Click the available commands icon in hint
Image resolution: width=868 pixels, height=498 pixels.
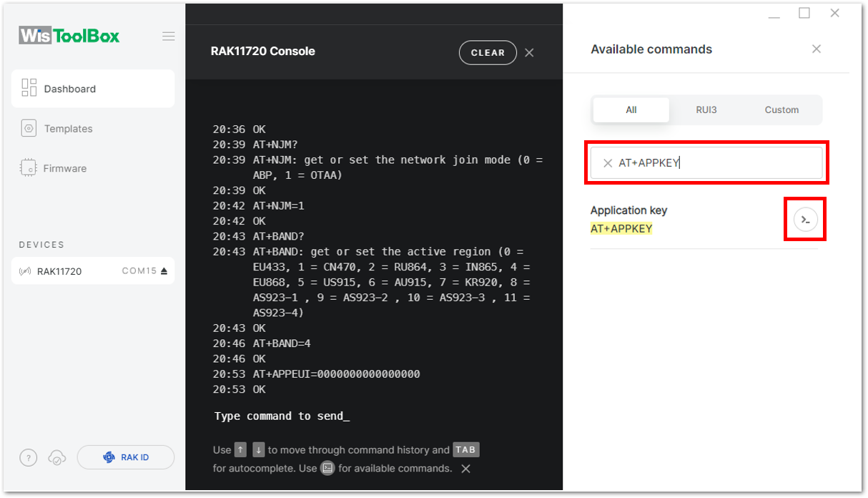click(327, 468)
